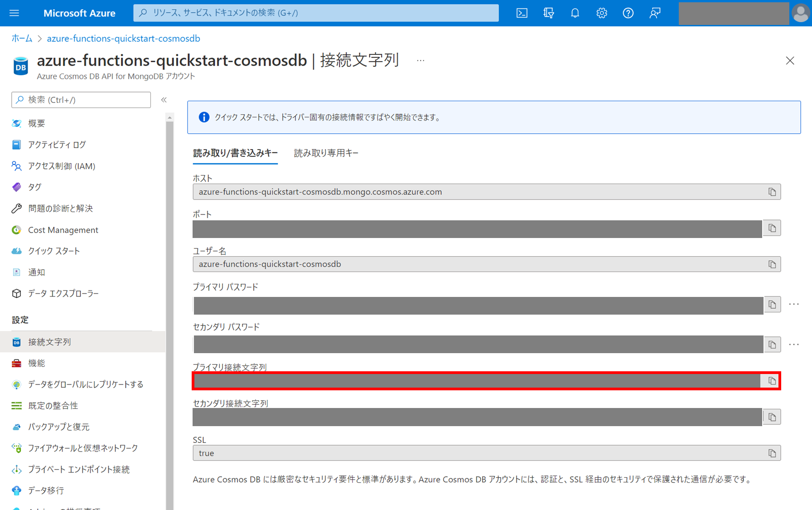Collapse the left navigation menu
This screenshot has height=510, width=812.
[164, 100]
